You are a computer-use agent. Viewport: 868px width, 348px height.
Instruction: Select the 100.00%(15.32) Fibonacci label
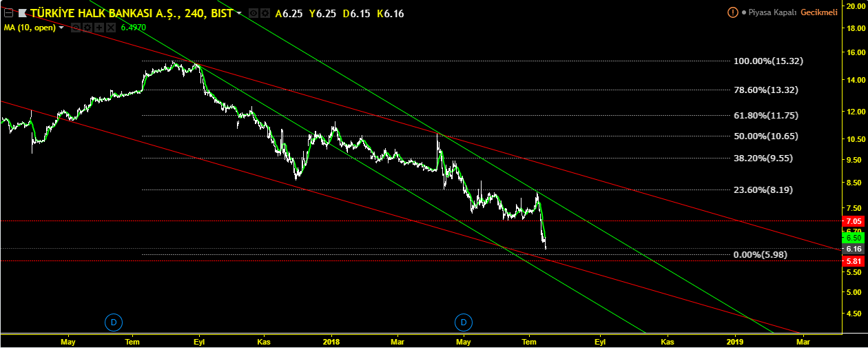click(768, 61)
